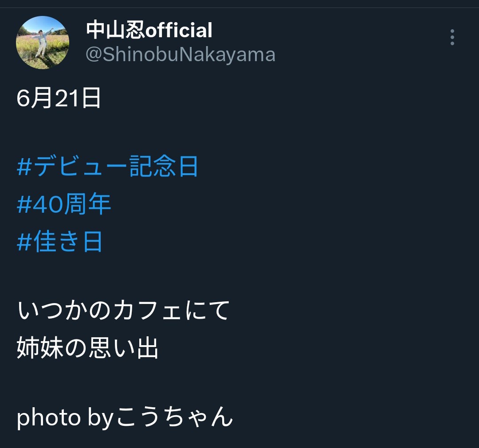View the round avatar showing flower field

(43, 43)
